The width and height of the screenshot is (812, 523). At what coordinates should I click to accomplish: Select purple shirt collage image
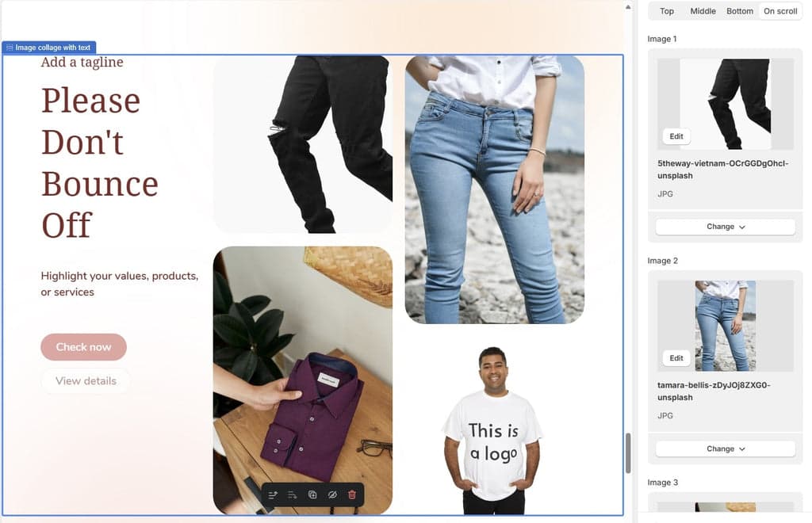(x=303, y=380)
